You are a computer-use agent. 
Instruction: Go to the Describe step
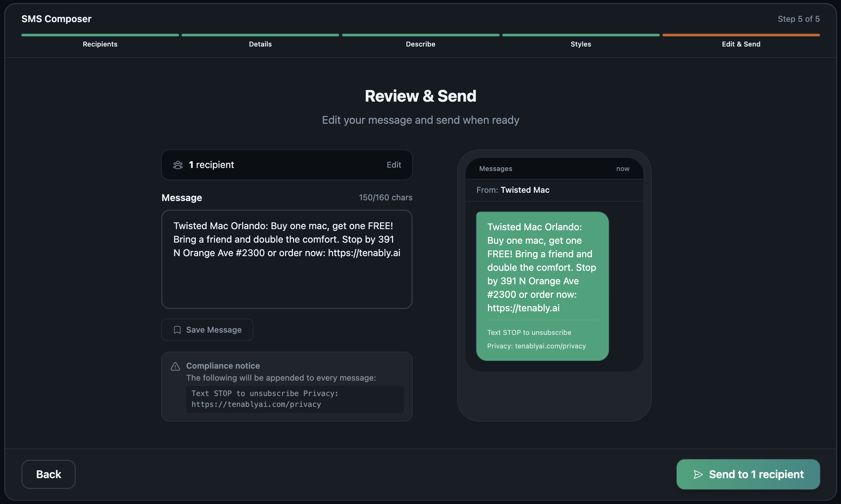420,44
